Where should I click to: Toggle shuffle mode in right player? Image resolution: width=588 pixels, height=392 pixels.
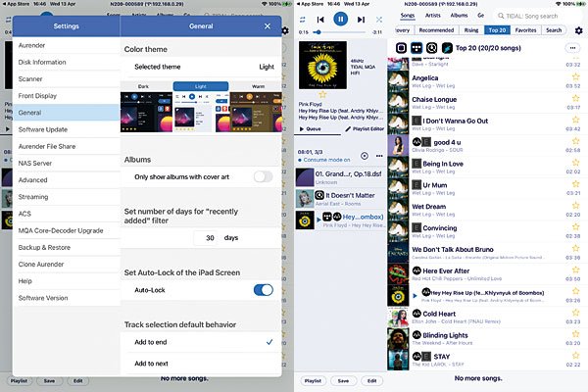379,20
